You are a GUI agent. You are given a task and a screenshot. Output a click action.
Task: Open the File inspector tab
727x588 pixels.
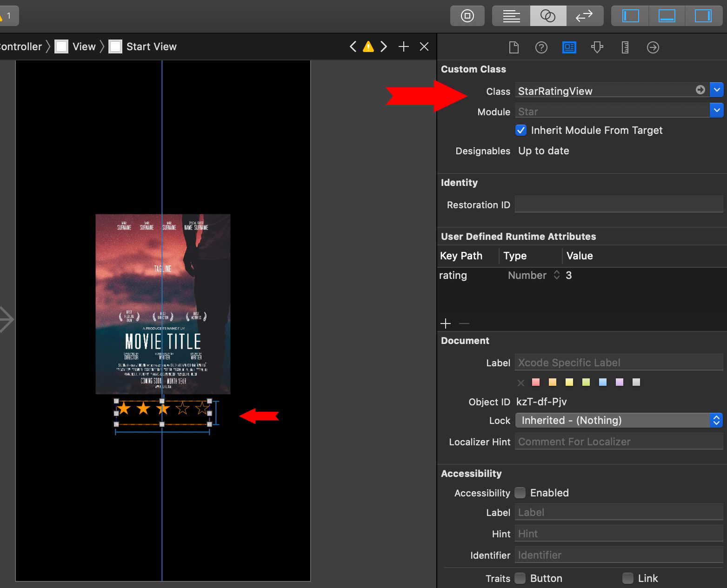(x=514, y=47)
